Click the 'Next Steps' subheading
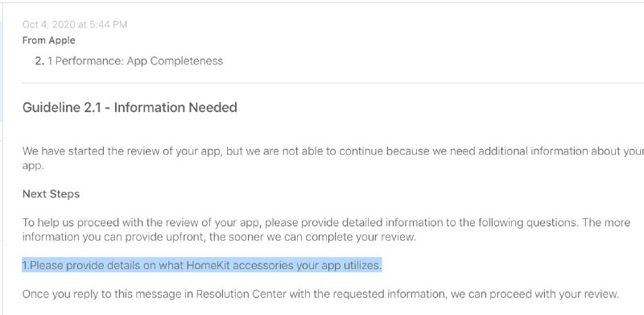 (51, 193)
